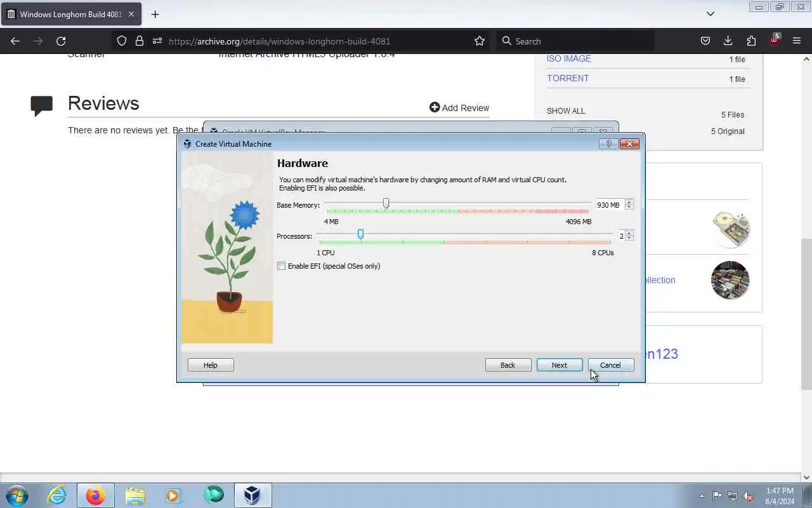Open Windows Explorer folder in taskbar
812x508 pixels.
coord(135,495)
